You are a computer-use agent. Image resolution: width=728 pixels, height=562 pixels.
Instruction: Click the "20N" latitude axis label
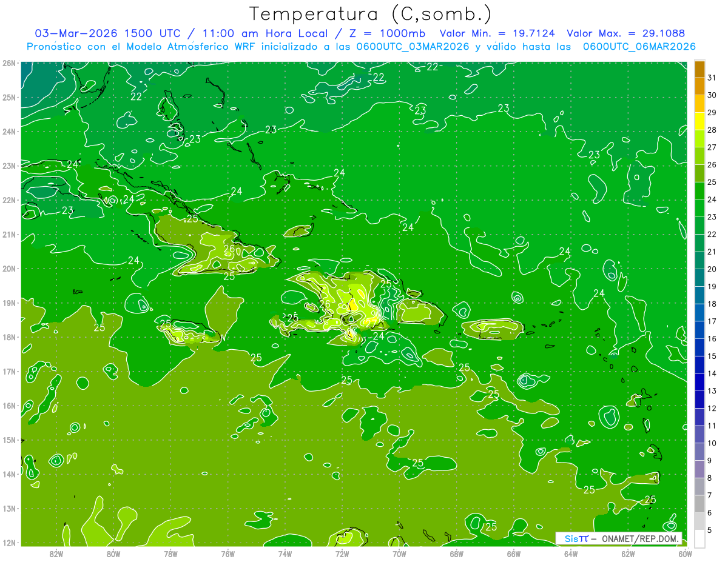point(8,269)
